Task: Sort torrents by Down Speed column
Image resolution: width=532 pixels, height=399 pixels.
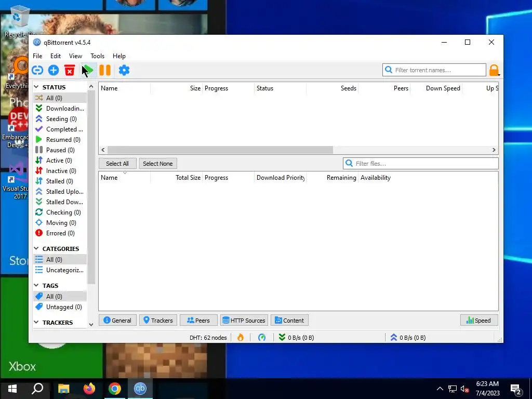Action: tap(436, 88)
